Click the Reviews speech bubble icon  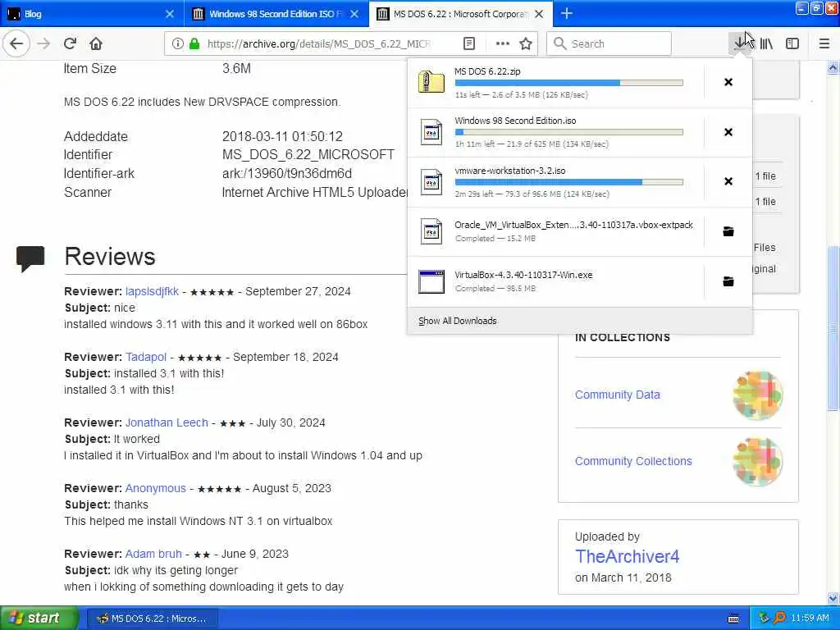(30, 258)
